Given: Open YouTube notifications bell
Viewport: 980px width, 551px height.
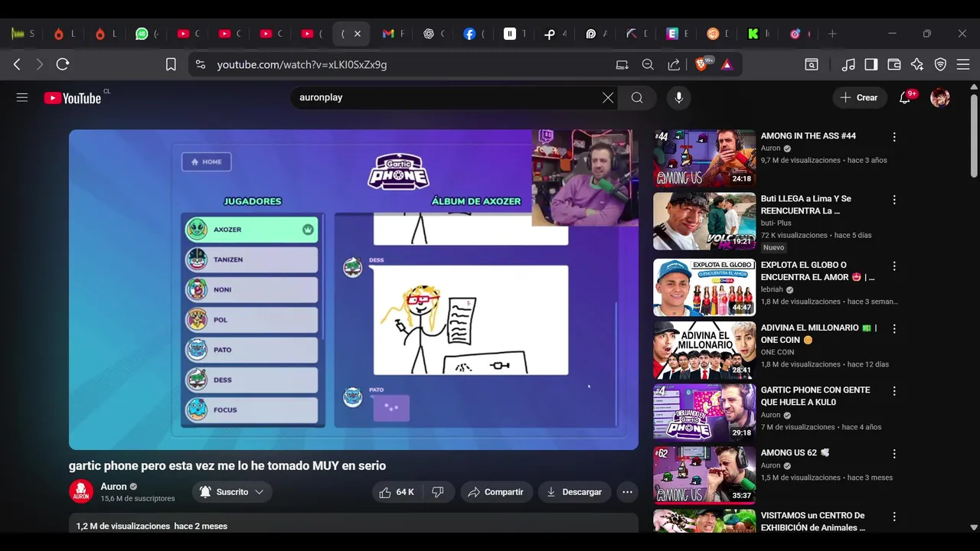Looking at the screenshot, I should coord(905,97).
